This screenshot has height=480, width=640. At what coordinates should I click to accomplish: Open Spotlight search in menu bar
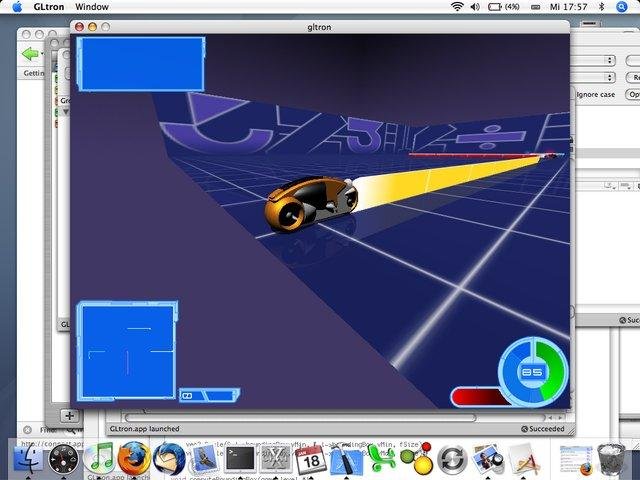point(621,7)
